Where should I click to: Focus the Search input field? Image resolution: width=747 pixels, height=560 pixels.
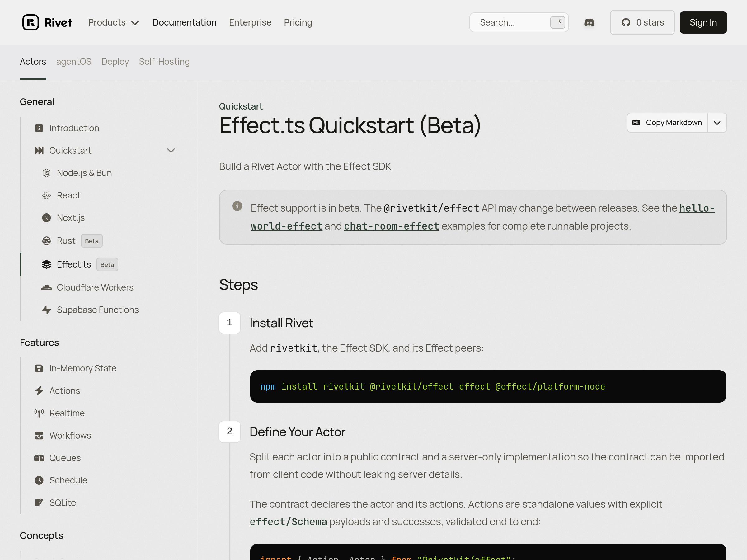click(x=519, y=22)
